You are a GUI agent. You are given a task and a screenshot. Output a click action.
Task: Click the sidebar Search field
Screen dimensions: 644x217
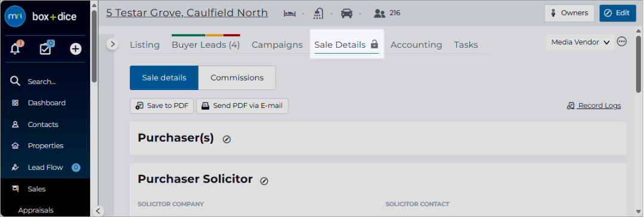45,81
